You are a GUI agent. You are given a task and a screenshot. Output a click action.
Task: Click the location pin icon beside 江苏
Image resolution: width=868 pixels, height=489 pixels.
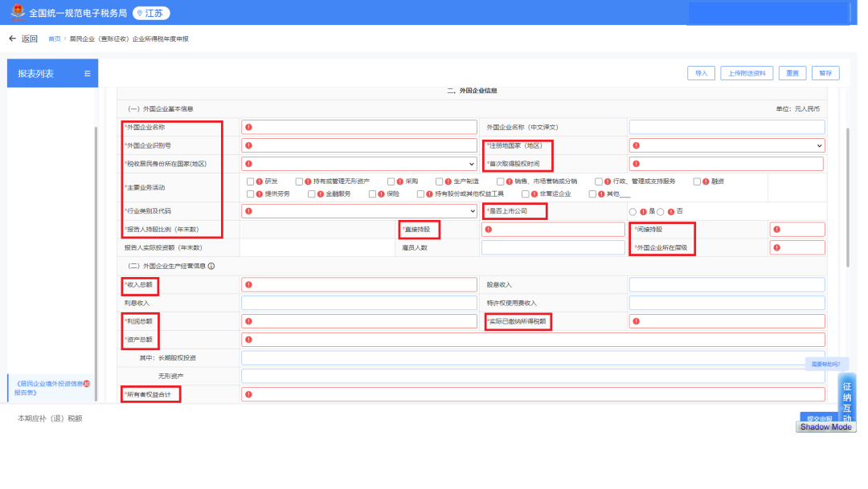pyautogui.click(x=140, y=14)
